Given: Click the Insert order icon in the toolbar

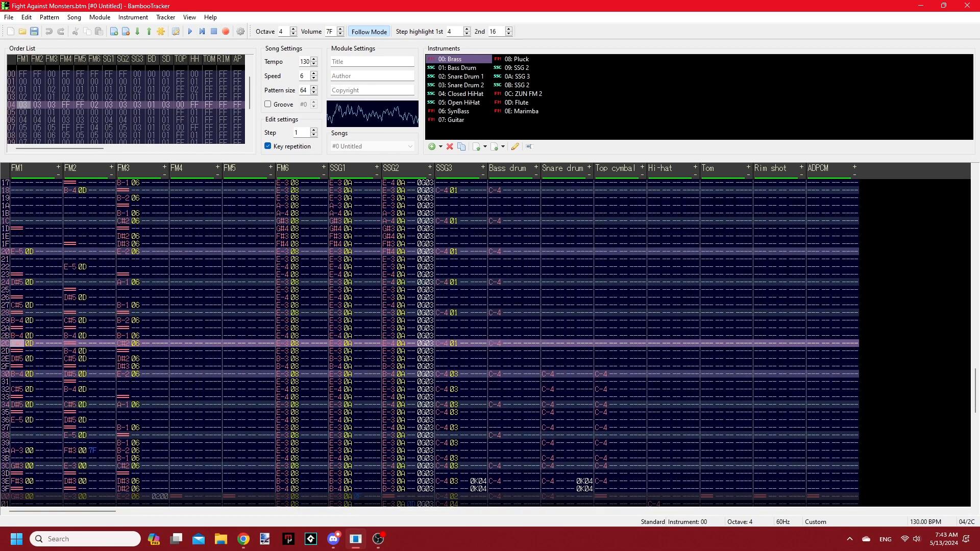Looking at the screenshot, I should click(114, 32).
